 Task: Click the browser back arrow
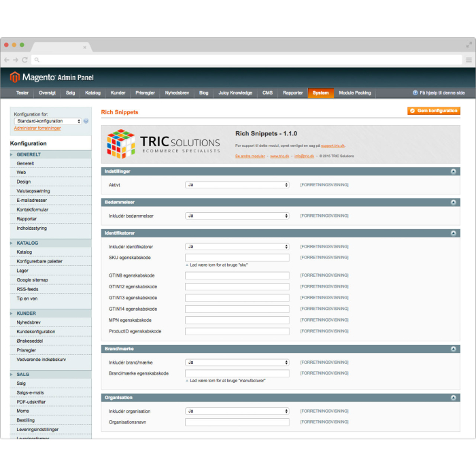point(7,60)
